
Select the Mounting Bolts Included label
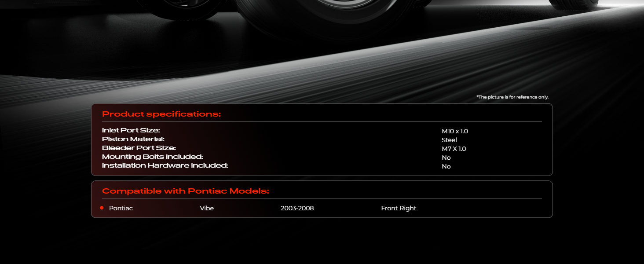point(152,157)
